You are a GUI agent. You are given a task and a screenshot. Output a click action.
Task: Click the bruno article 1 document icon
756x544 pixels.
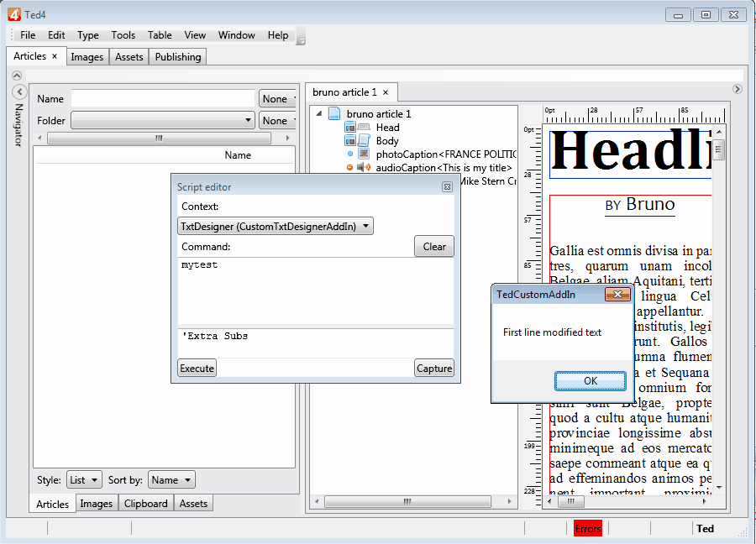pos(334,113)
